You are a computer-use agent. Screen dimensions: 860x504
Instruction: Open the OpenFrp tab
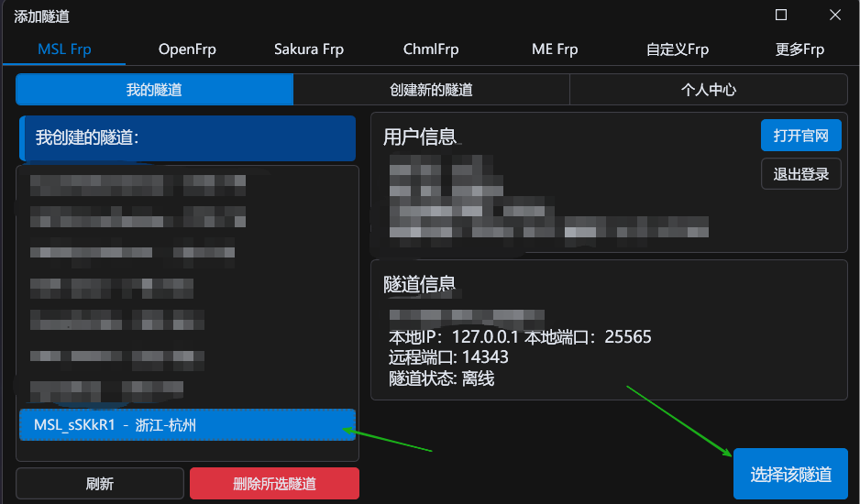(x=187, y=49)
